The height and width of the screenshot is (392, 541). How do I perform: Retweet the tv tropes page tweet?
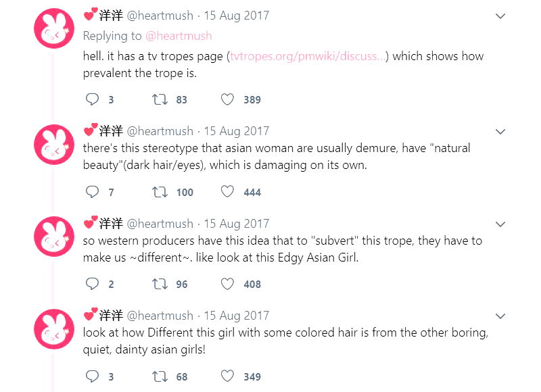click(160, 99)
